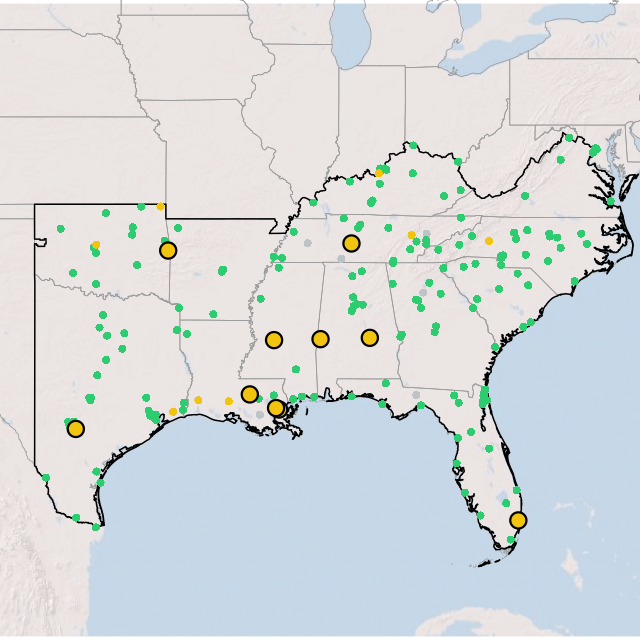The image size is (640, 640).
Task: Click the large yellow marker in central Tennessee
Action: coord(351,243)
